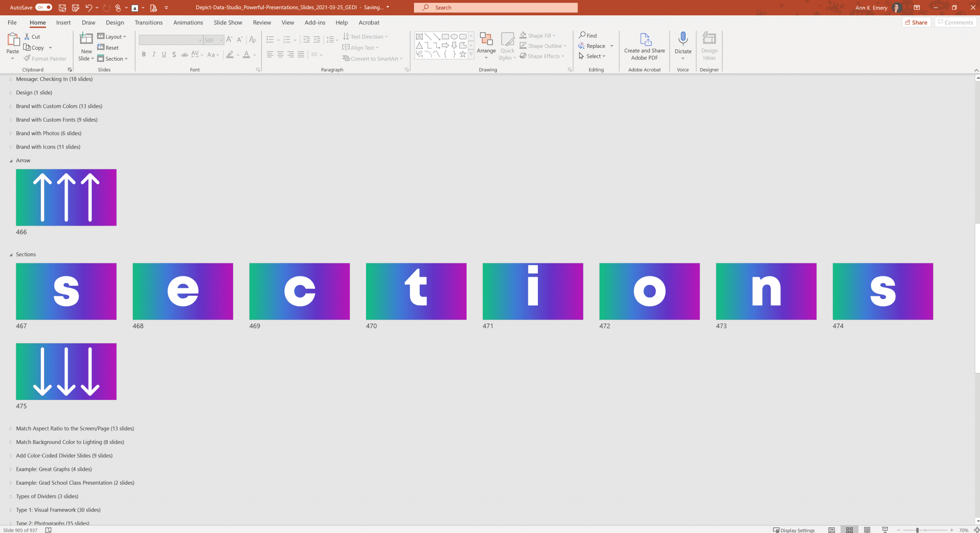The image size is (980, 533).
Task: Expand Brand with Custom Colors section
Action: (11, 106)
